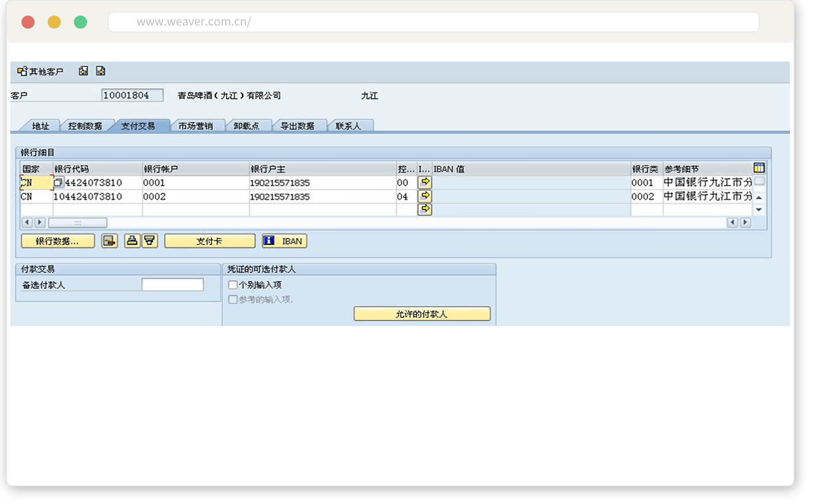Click the IBAN arrow icon in empty third row

coord(425,209)
